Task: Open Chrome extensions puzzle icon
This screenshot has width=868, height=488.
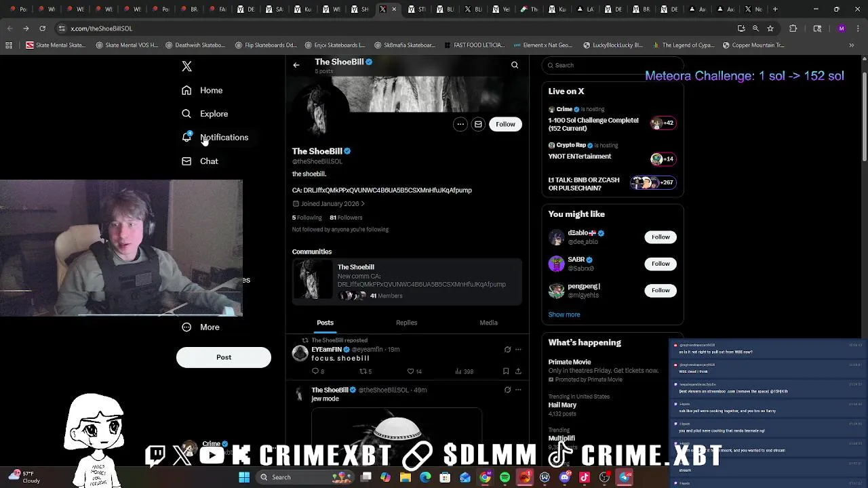Action: 793,28
